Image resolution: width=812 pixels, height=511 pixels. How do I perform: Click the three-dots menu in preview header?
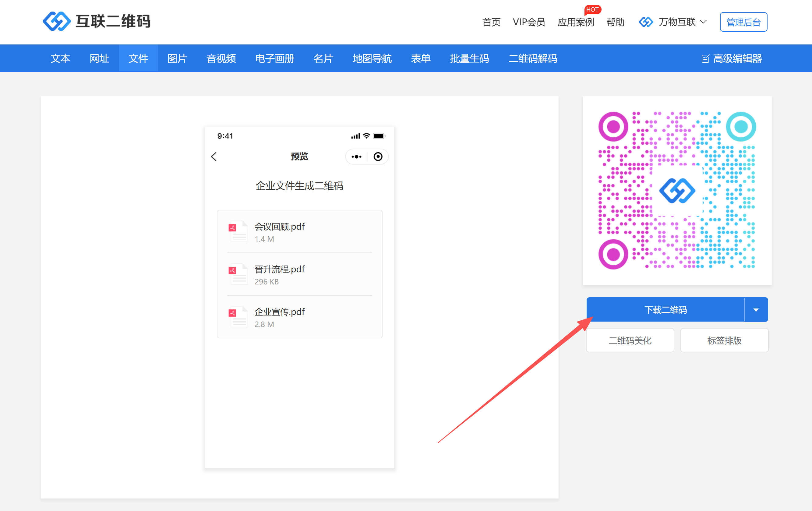tap(356, 157)
